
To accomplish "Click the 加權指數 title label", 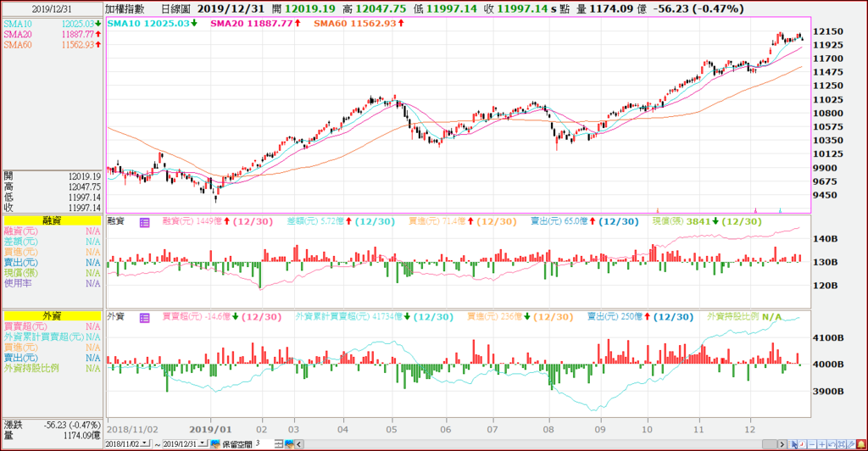I will (125, 8).
